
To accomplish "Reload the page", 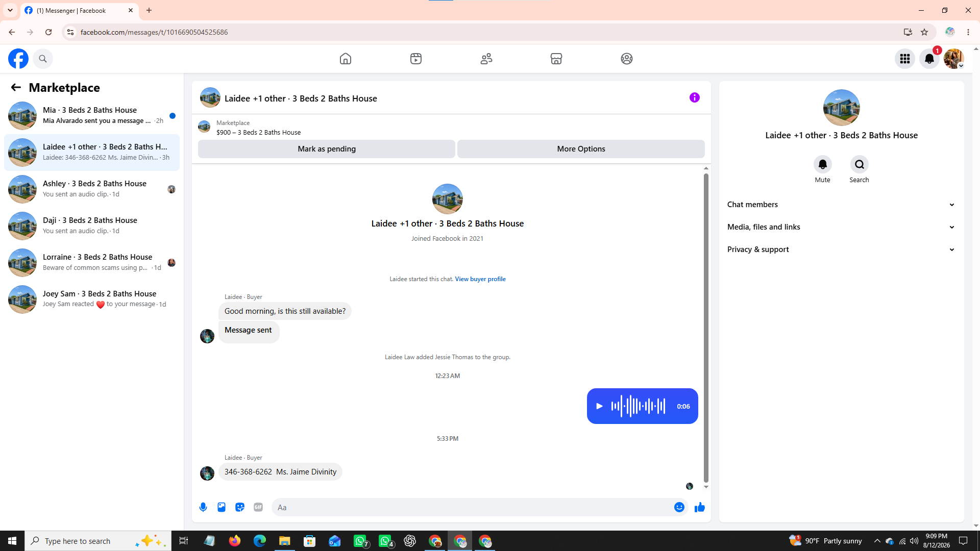I will point(48,32).
